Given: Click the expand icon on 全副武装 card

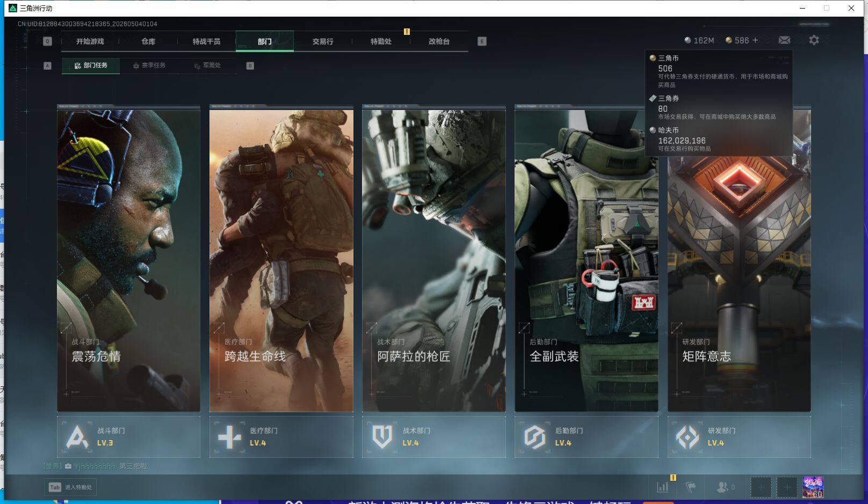Looking at the screenshot, I should (524, 327).
